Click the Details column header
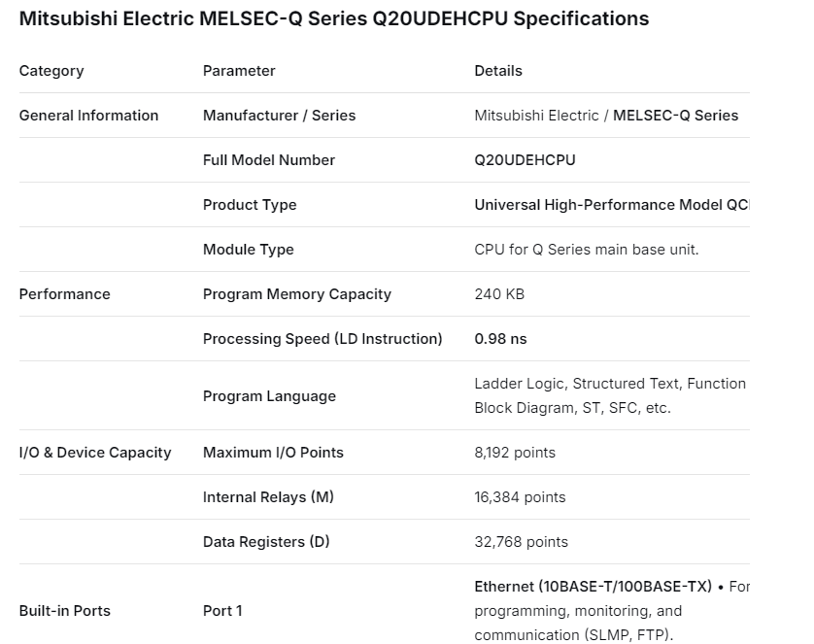This screenshot has width=814, height=644. 498,71
